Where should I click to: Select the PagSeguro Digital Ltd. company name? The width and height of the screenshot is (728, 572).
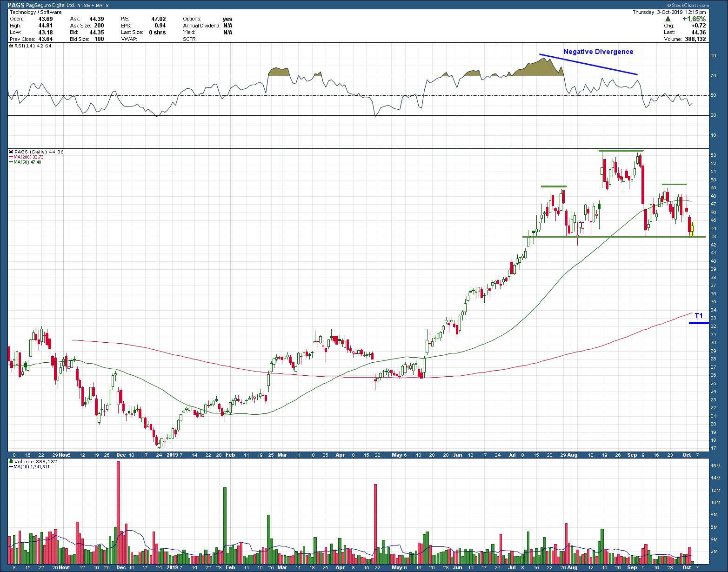[50, 6]
